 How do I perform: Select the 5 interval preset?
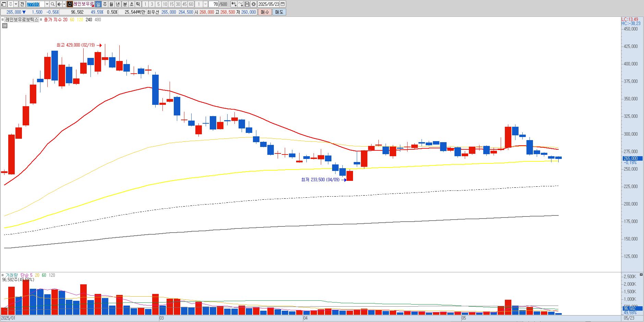pyautogui.click(x=158, y=4)
